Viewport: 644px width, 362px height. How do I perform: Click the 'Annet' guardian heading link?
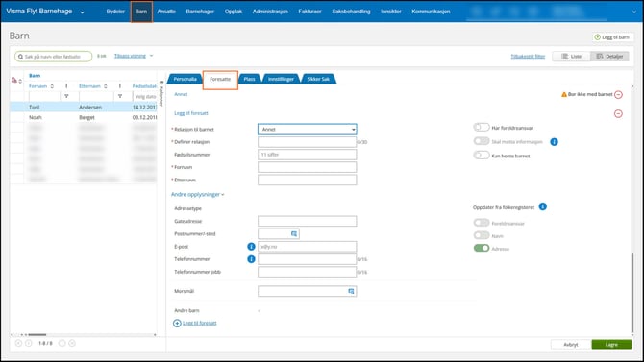(x=181, y=94)
